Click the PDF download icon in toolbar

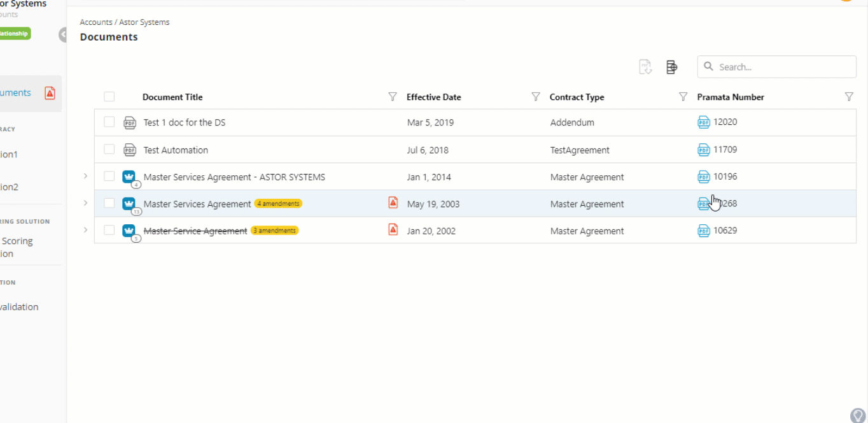click(x=645, y=67)
